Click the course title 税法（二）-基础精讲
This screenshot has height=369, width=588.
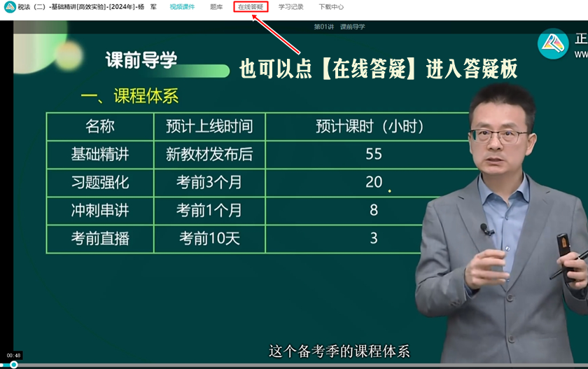click(87, 7)
